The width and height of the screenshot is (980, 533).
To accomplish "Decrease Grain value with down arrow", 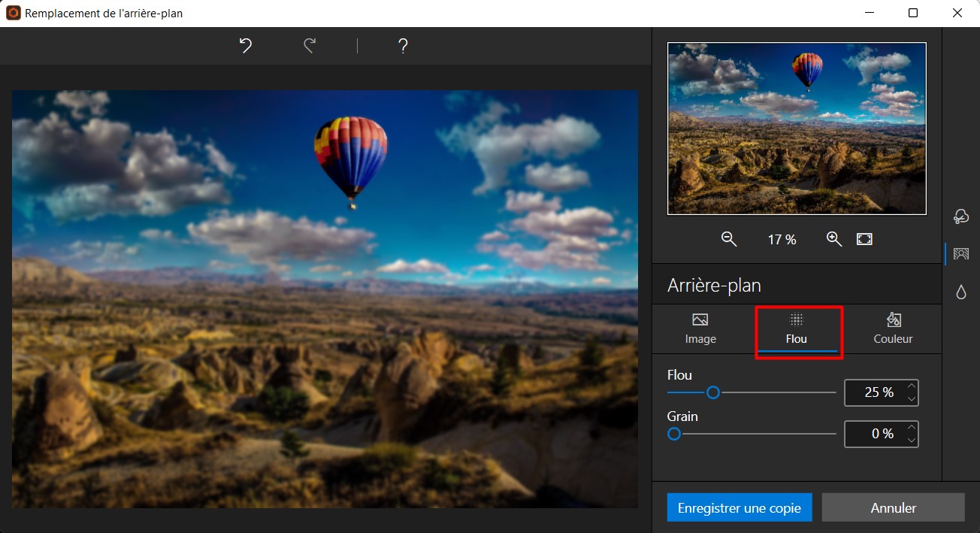I will 912,440.
